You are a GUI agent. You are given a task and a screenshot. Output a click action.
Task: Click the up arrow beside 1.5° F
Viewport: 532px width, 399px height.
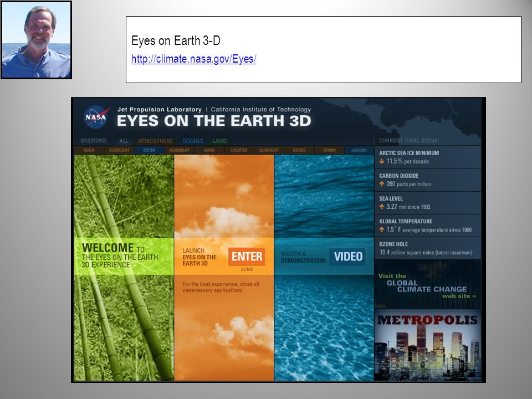[382, 229]
